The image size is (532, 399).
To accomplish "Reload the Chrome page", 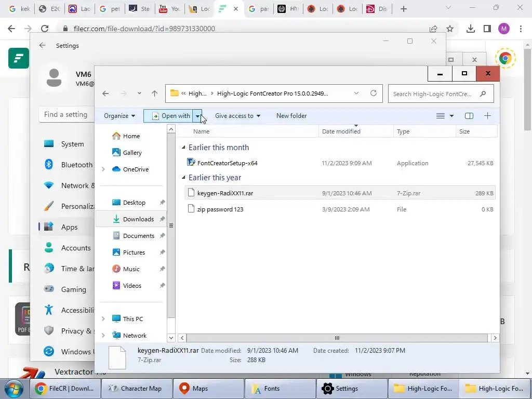I will 45,29.
